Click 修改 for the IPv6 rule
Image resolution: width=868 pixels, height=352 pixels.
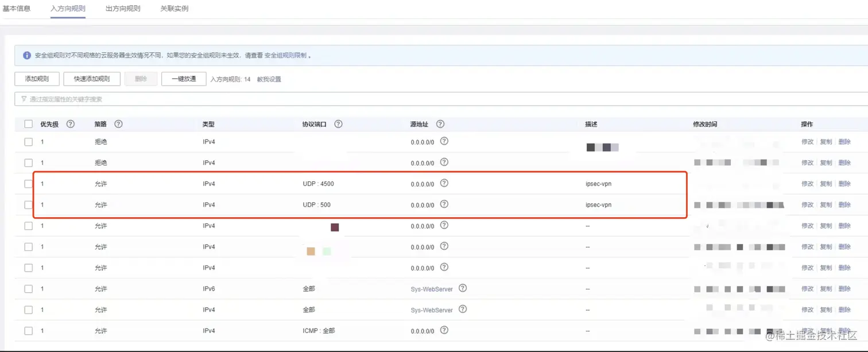(x=807, y=288)
